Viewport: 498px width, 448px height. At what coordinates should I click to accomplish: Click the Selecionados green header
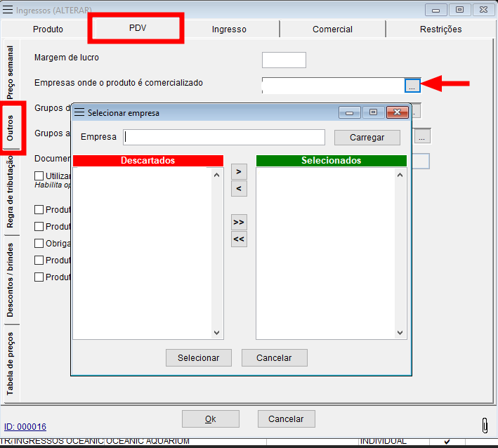point(332,160)
